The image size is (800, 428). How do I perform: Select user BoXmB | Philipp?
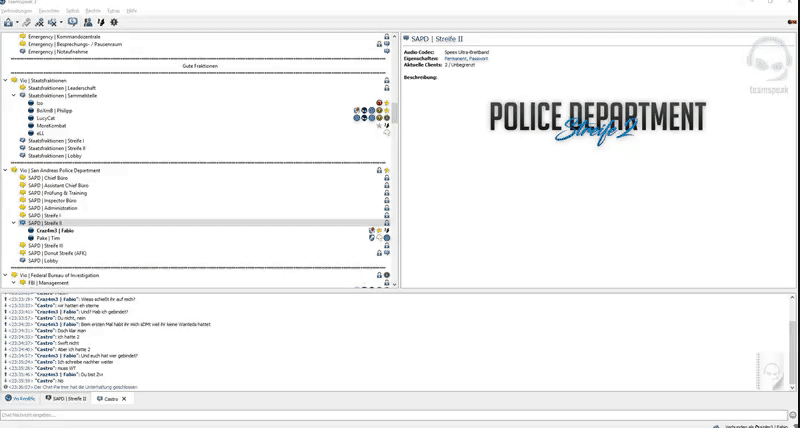[54, 111]
